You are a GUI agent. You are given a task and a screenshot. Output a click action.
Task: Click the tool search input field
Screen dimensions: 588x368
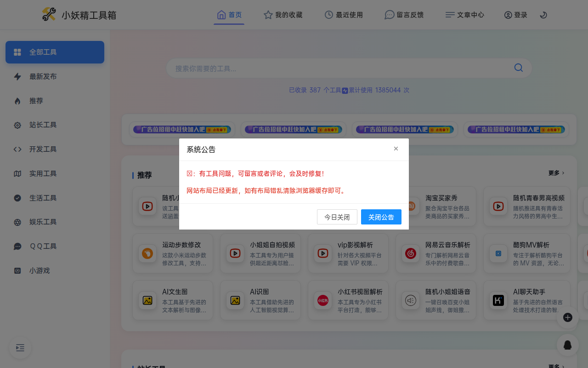[340, 68]
